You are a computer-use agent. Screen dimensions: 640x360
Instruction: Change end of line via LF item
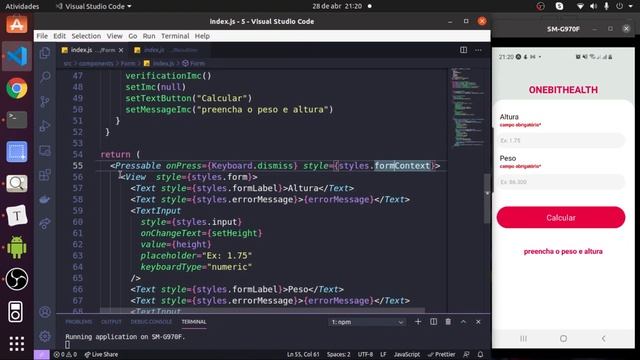pos(383,354)
